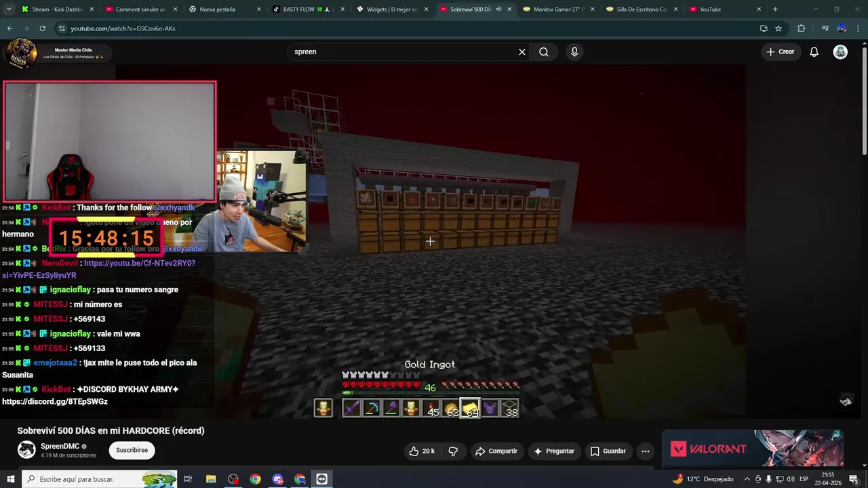
Task: Click the SpreenDMC channel avatar
Action: (x=26, y=449)
